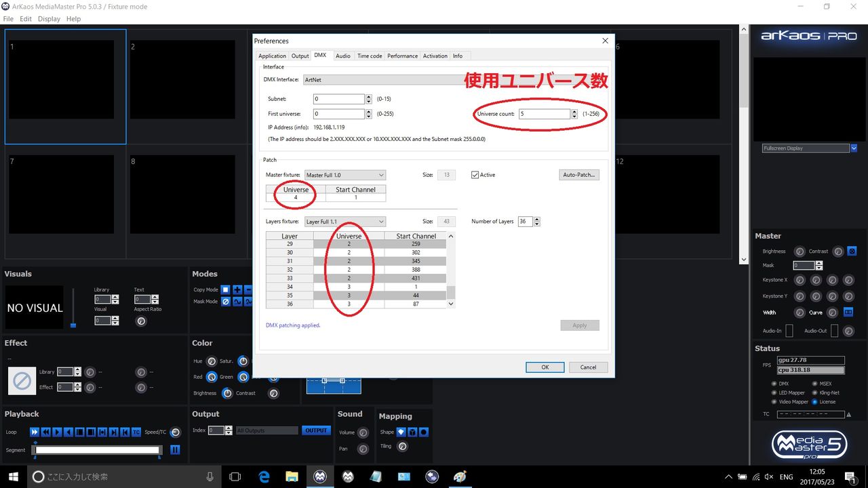868x488 pixels.
Task: Click the blue icon next to Master Contrast
Action: pyautogui.click(x=852, y=251)
